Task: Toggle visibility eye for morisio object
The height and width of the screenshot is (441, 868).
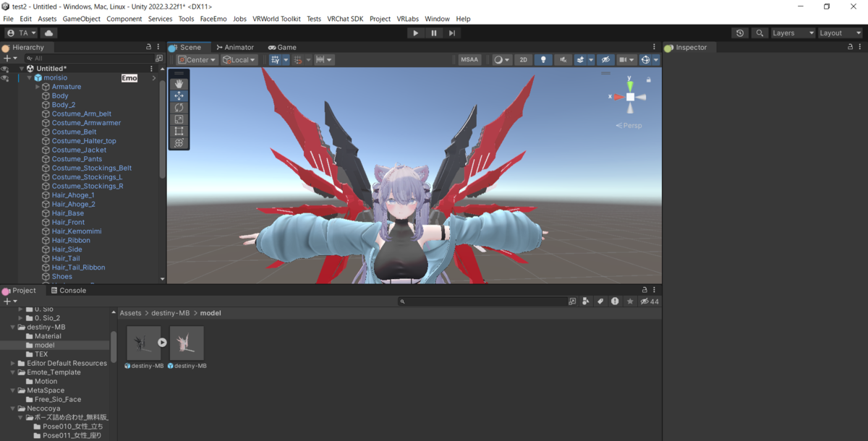Action: 5,78
